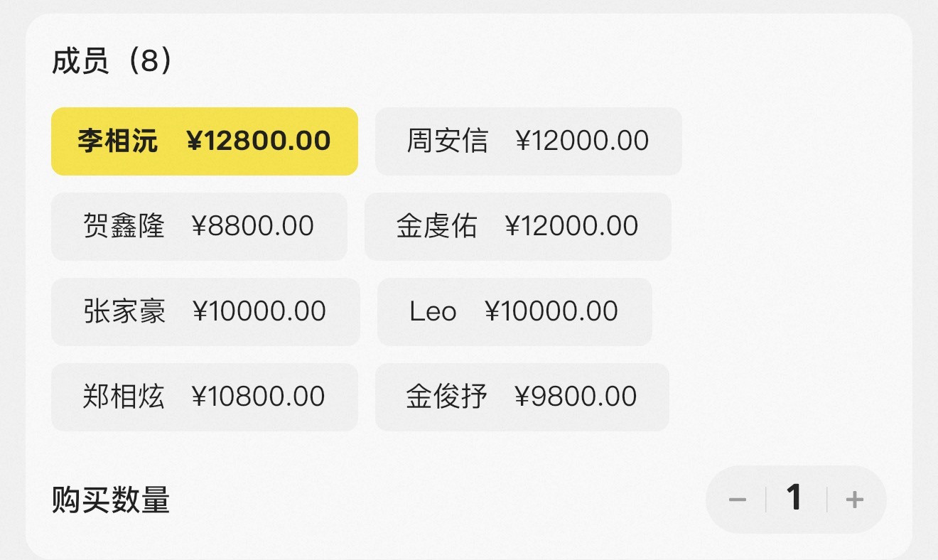938x560 pixels.
Task: Click the ¥12800.00 price text
Action: pyautogui.click(x=259, y=141)
